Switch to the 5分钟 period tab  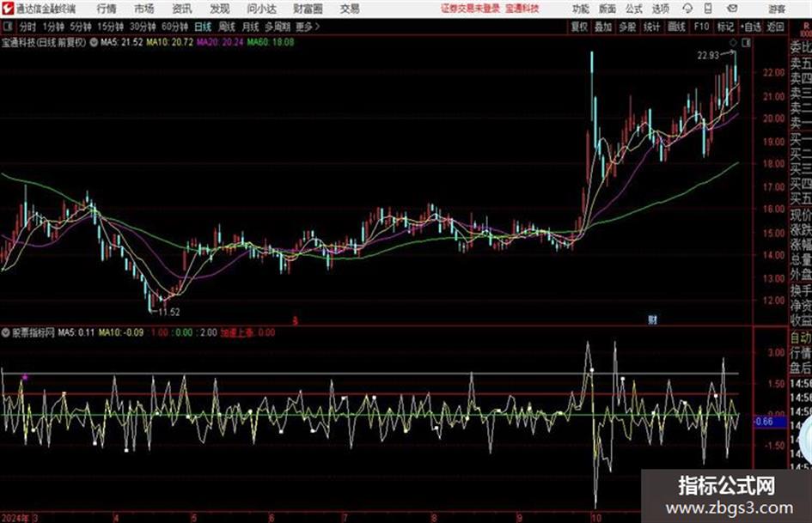pos(81,27)
